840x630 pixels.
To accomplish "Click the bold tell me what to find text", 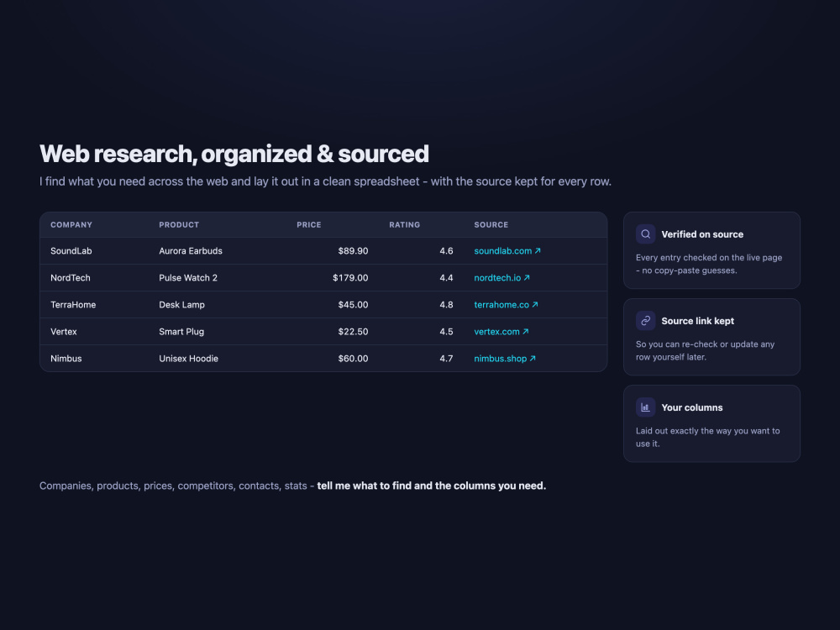I will click(431, 486).
